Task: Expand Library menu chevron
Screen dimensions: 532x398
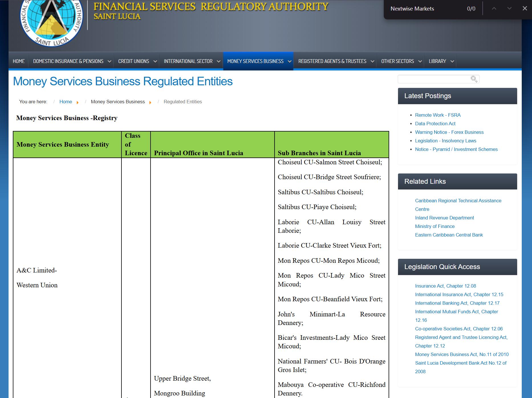Action: coord(452,61)
